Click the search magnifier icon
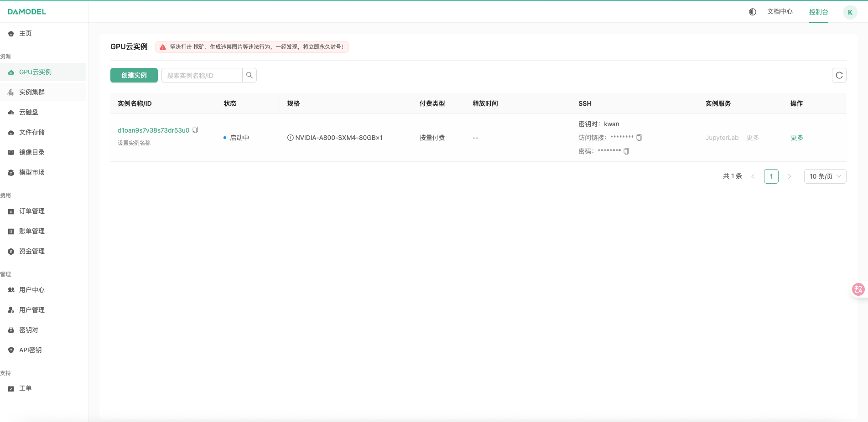Screen dimensions: 868x422 click(249, 75)
